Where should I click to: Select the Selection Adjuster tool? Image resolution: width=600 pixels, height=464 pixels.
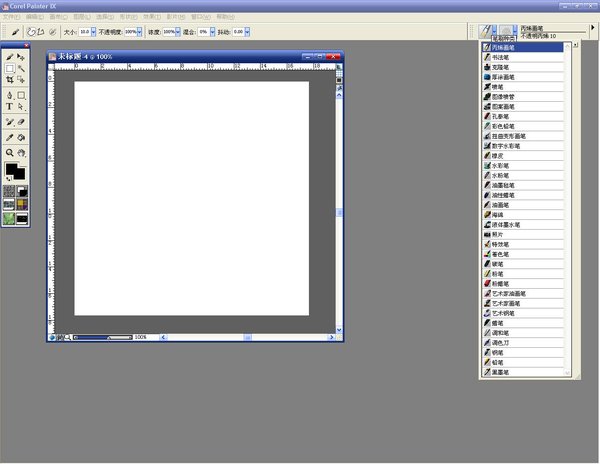(x=21, y=80)
